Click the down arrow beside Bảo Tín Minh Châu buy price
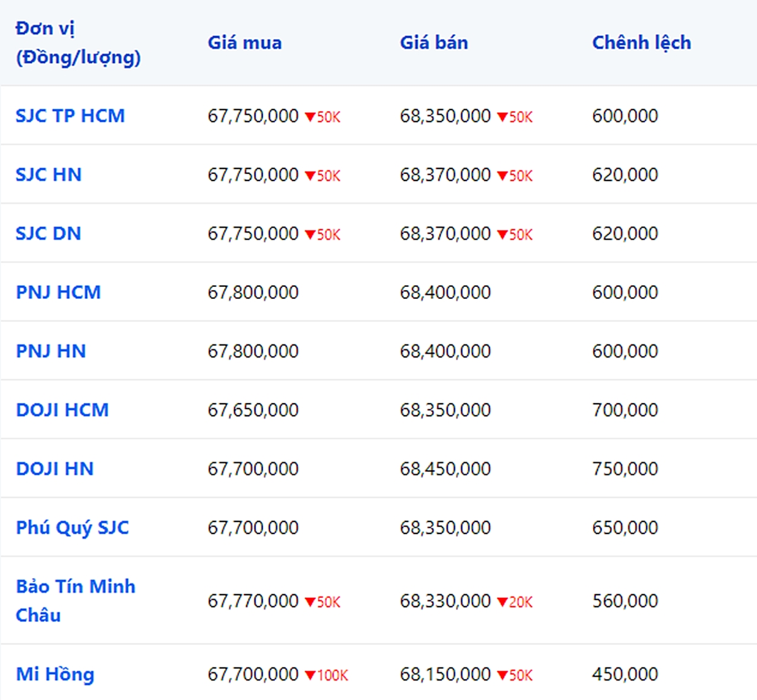This screenshot has height=700, width=757. click(x=310, y=602)
